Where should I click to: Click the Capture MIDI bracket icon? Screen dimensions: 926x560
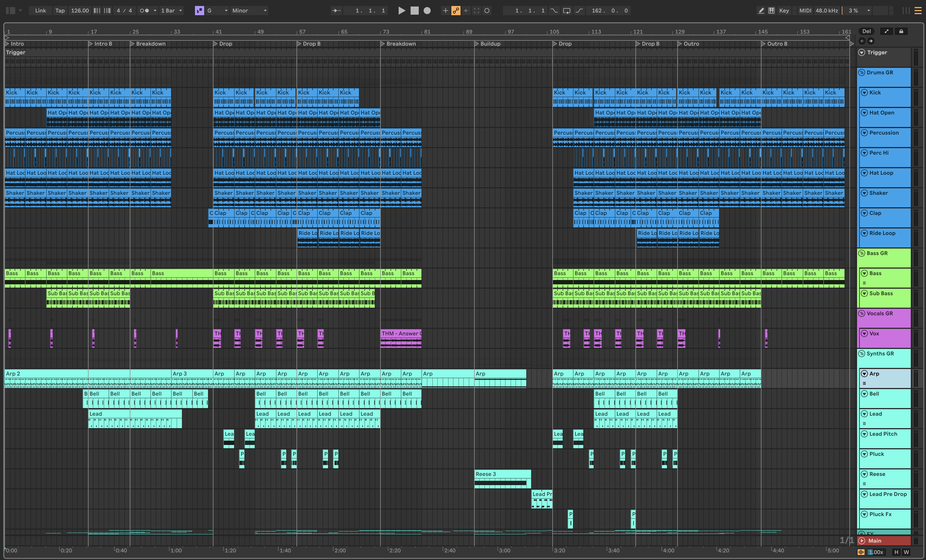(x=477, y=11)
